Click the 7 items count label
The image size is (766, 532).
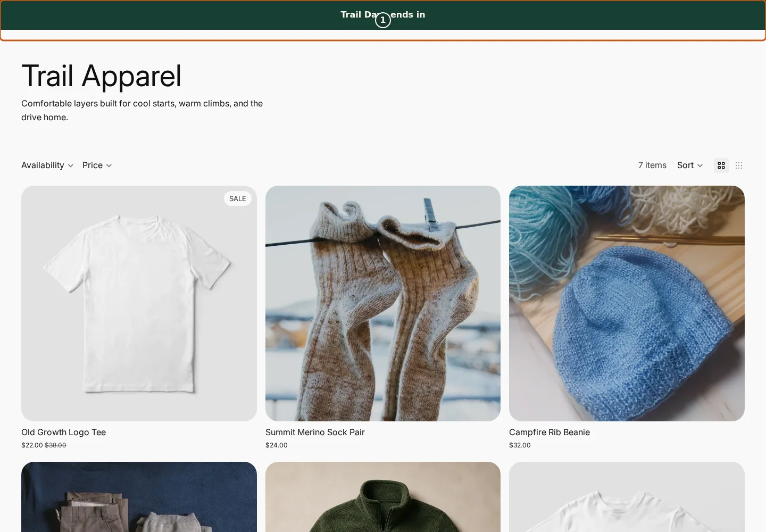tap(652, 165)
